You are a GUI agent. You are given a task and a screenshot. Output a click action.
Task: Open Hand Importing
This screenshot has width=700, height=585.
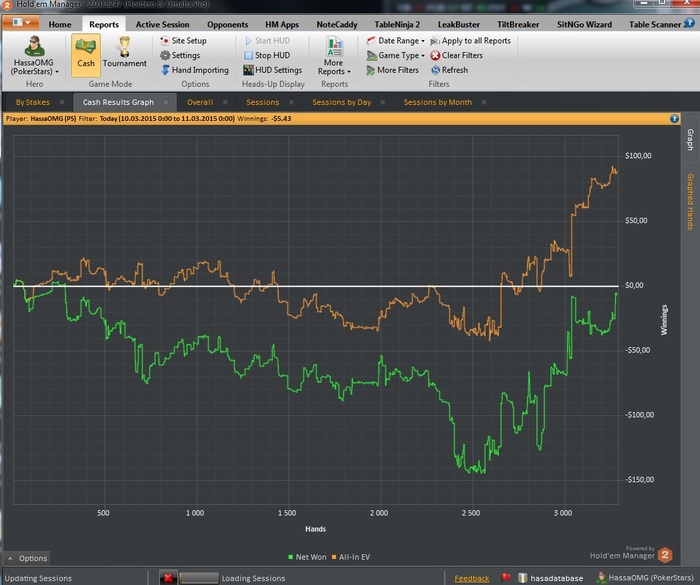click(x=195, y=70)
